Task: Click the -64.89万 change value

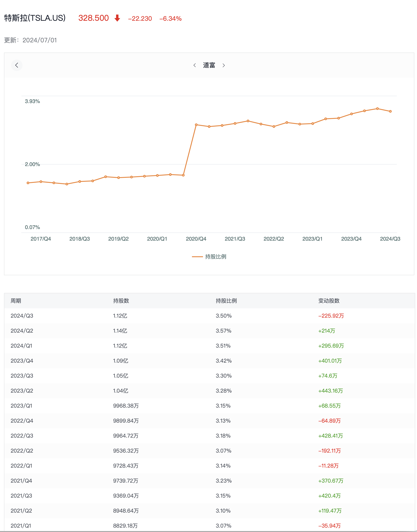Action: pyautogui.click(x=329, y=421)
